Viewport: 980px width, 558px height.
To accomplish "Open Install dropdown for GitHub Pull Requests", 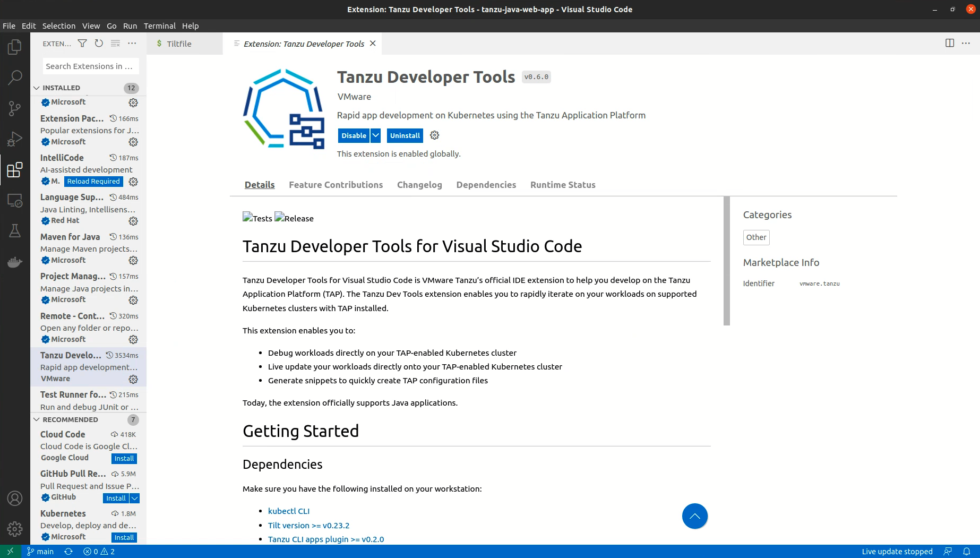I will (135, 498).
